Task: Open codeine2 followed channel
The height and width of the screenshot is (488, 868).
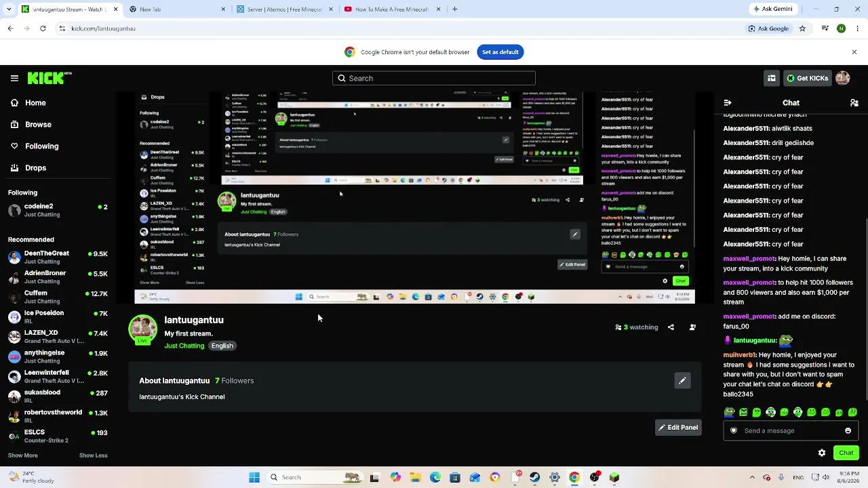Action: pos(58,210)
